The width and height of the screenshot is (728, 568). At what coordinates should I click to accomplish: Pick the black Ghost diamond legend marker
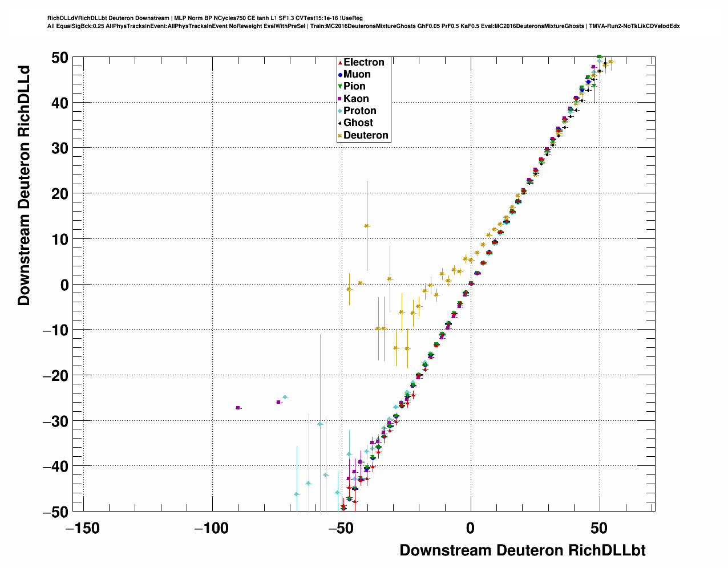point(340,123)
